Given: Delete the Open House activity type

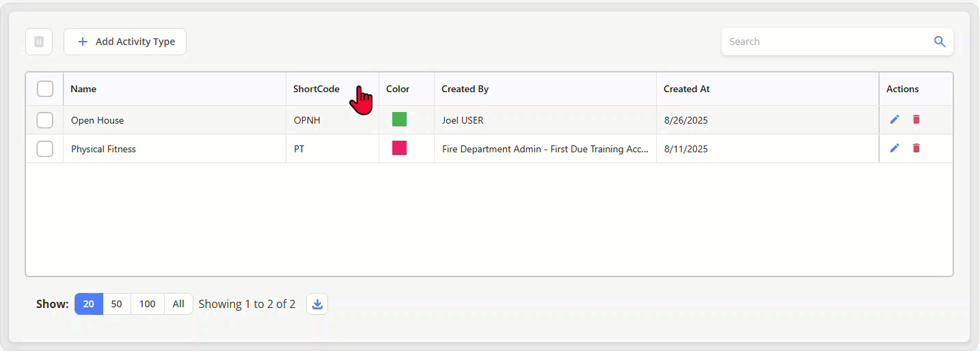Looking at the screenshot, I should pyautogui.click(x=916, y=120).
